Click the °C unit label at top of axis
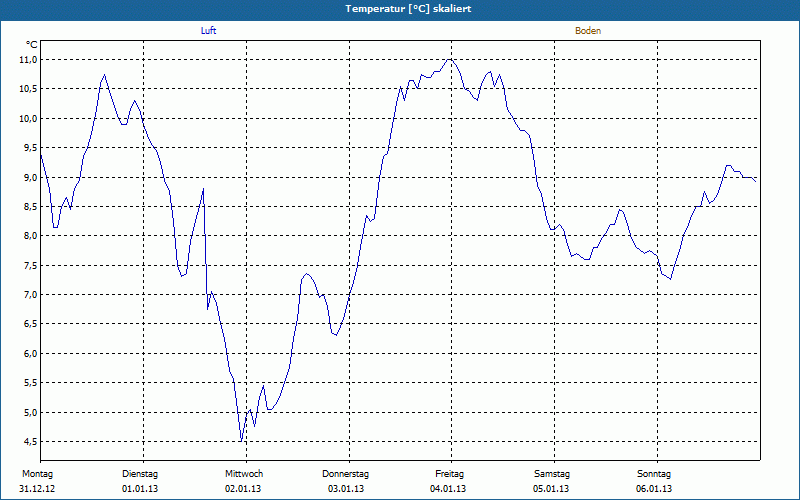The height and width of the screenshot is (500, 800). 32,45
